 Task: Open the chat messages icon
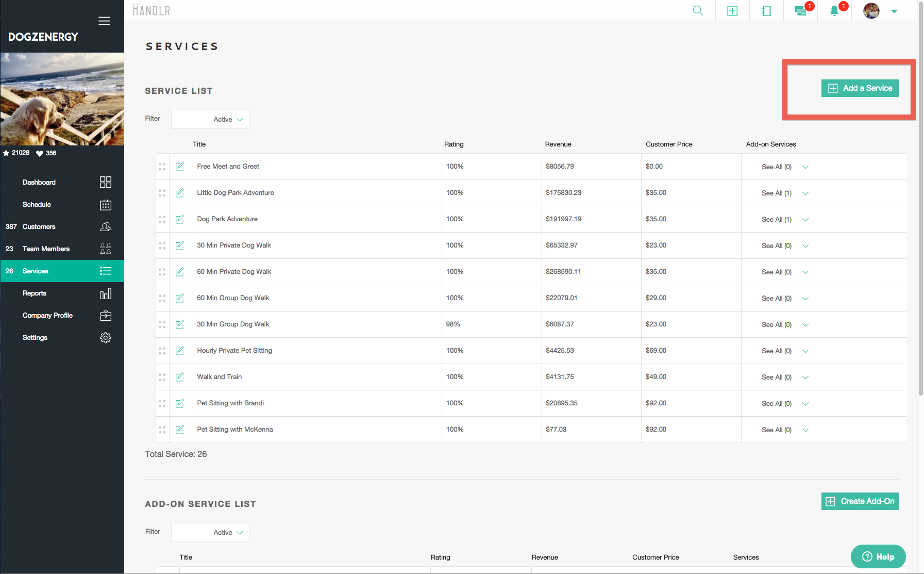800,11
